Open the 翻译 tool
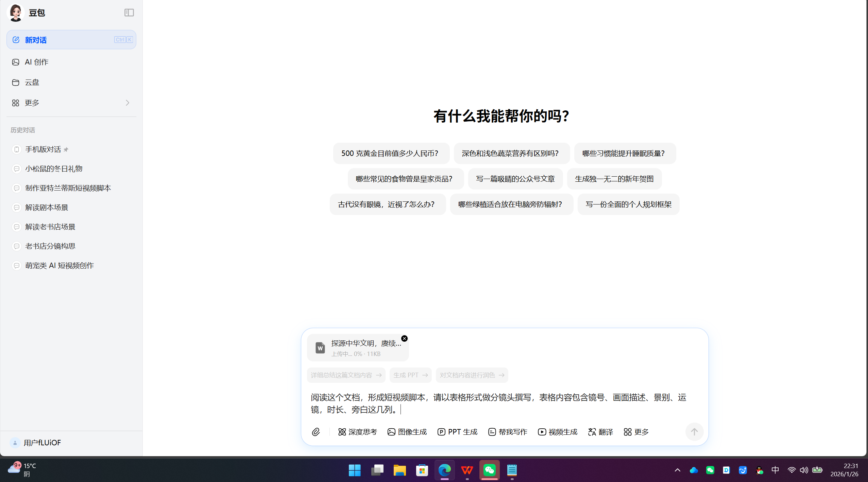868x482 pixels. click(600, 432)
